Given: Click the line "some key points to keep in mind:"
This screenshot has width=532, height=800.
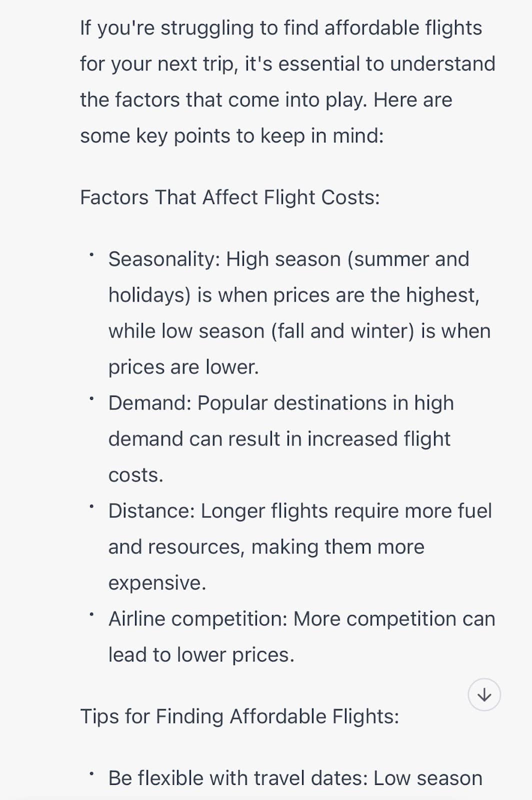Looking at the screenshot, I should click(231, 136).
